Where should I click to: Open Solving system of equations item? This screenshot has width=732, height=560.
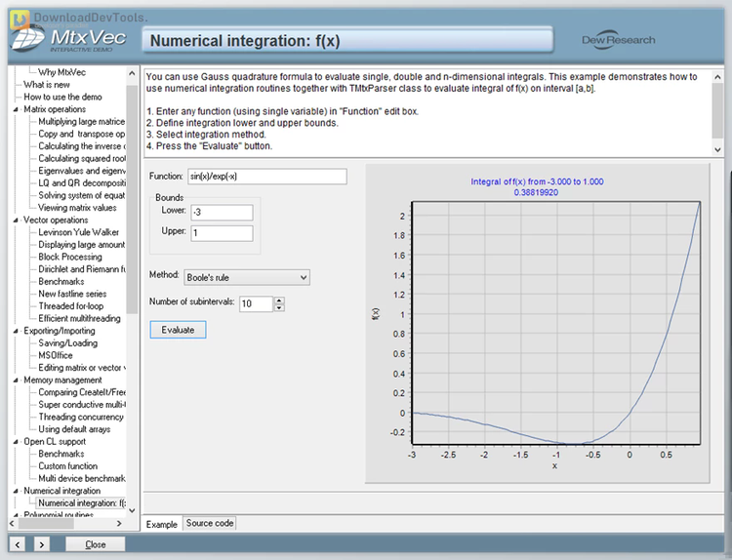coord(82,195)
